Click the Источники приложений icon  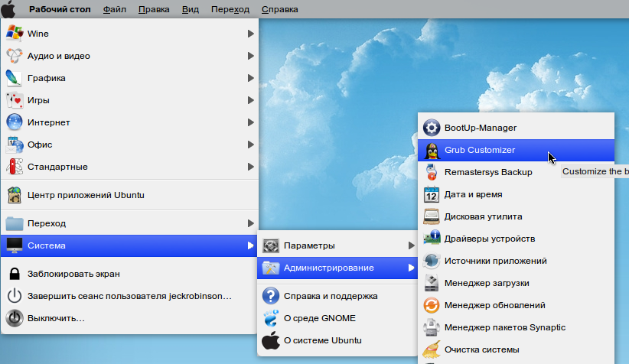tap(432, 261)
